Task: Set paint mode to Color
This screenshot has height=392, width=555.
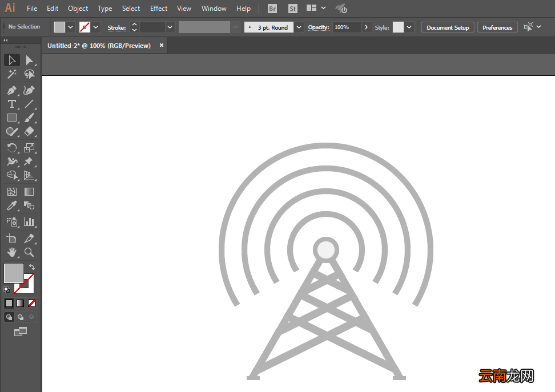Action: tap(9, 303)
